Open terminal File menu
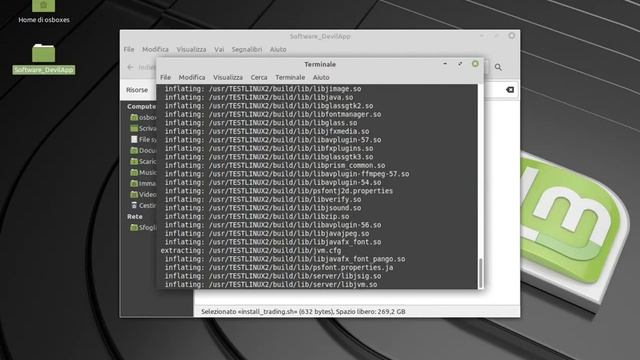 pos(165,77)
